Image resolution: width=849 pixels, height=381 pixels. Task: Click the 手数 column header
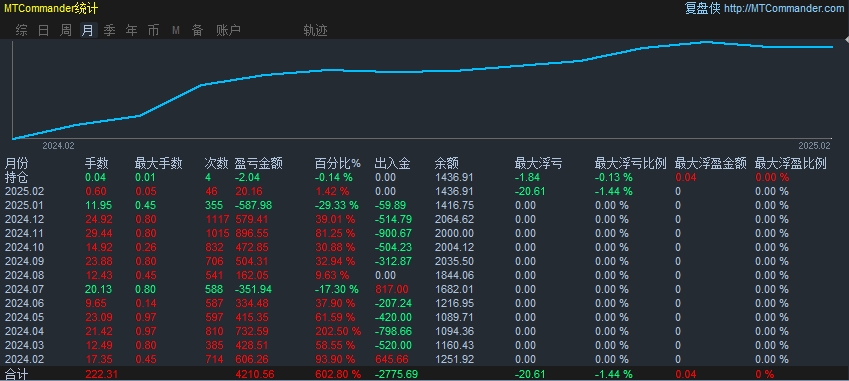tap(97, 163)
